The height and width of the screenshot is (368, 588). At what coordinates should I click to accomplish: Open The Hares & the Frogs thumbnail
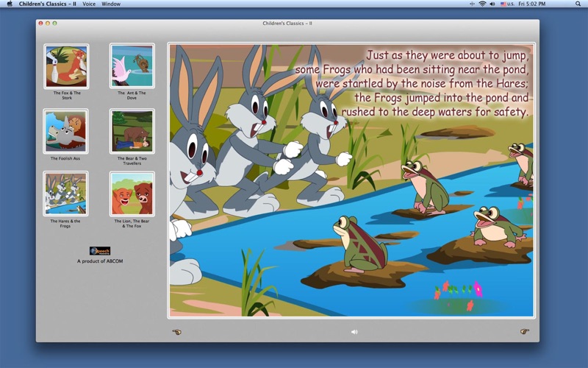point(65,194)
